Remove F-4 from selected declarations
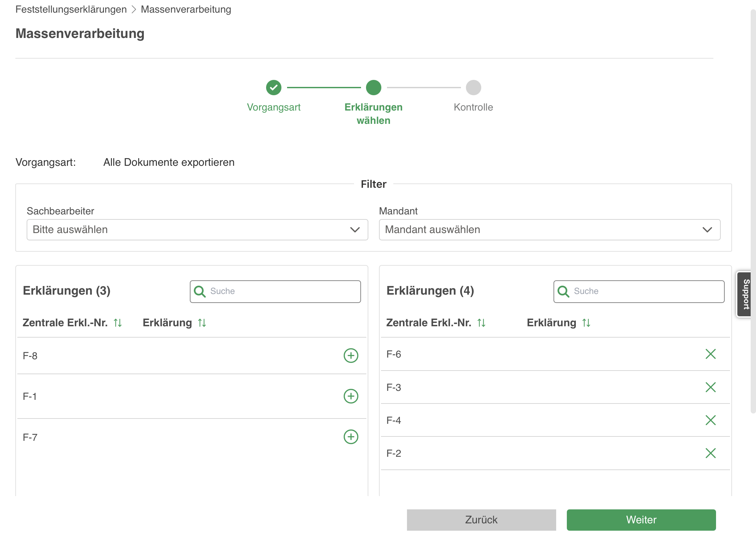 click(x=710, y=420)
